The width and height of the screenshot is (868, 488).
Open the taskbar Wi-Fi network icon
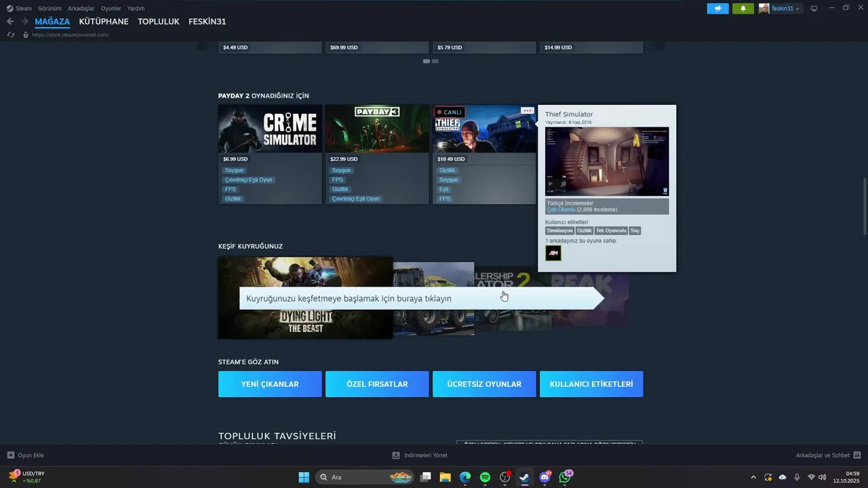tap(811, 477)
